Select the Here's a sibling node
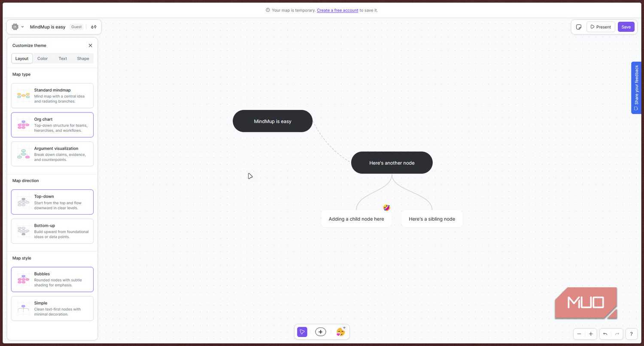The height and width of the screenshot is (346, 644). (x=432, y=219)
